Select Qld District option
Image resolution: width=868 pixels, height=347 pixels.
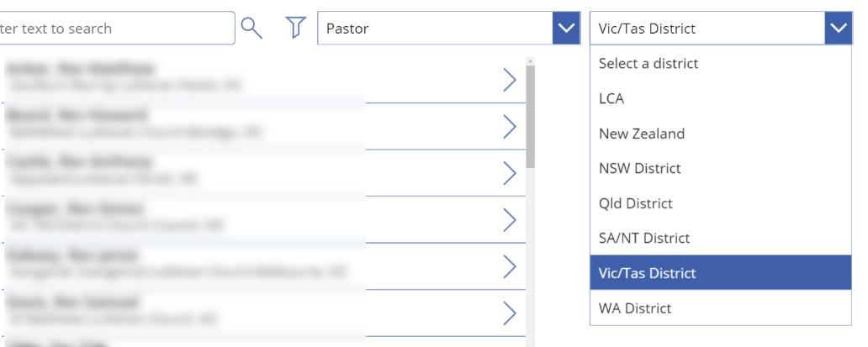(721, 202)
